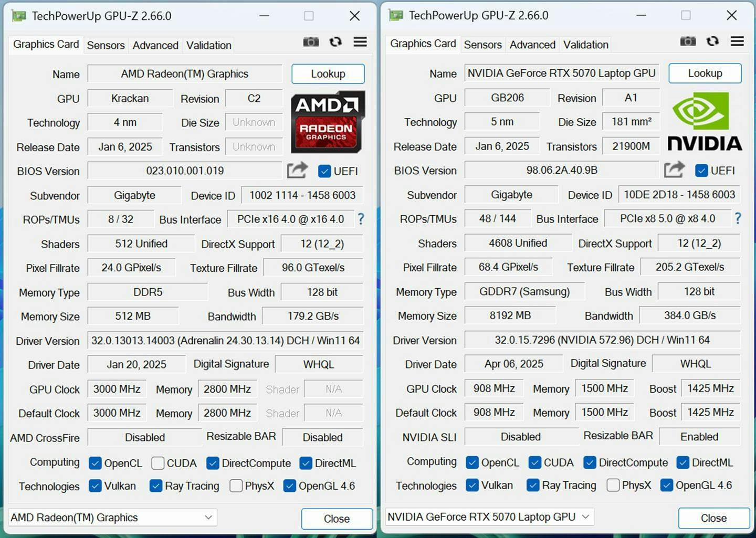Click the 8192 MB Memory Size field
Image resolution: width=756 pixels, height=538 pixels.
tap(510, 315)
